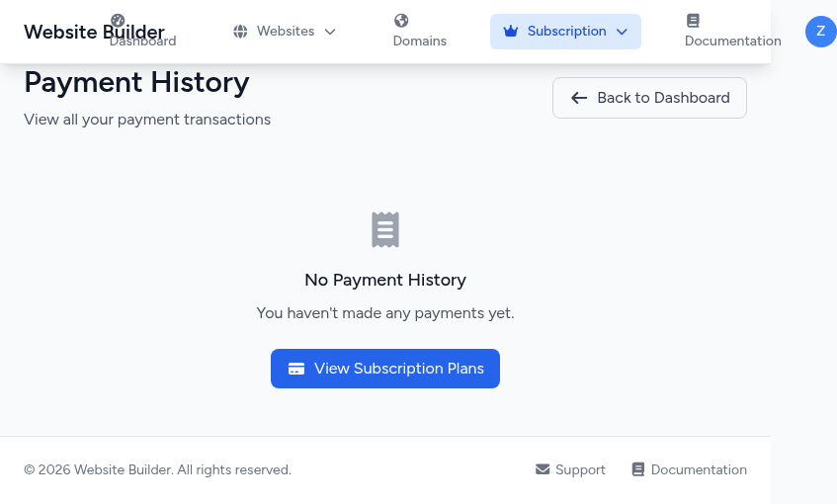Screen dimensions: 837x504
Task: Open Documentation in the top navigation
Action: pos(732,41)
